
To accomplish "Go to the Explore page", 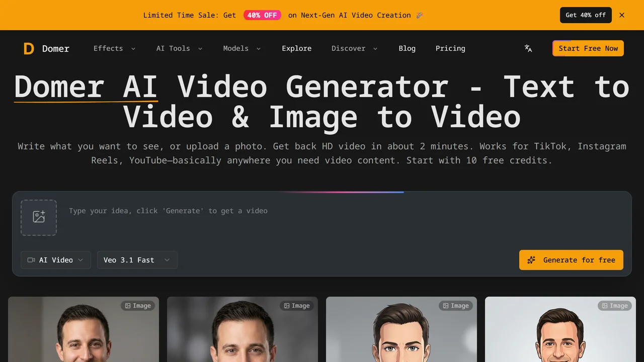I will (x=297, y=48).
